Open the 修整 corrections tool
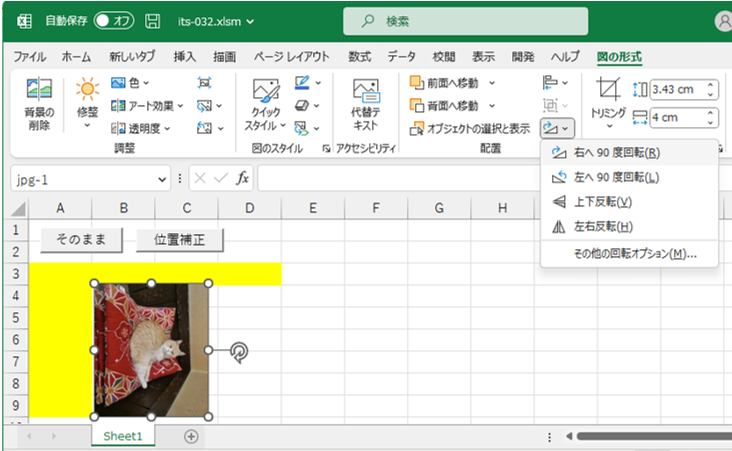 point(87,103)
